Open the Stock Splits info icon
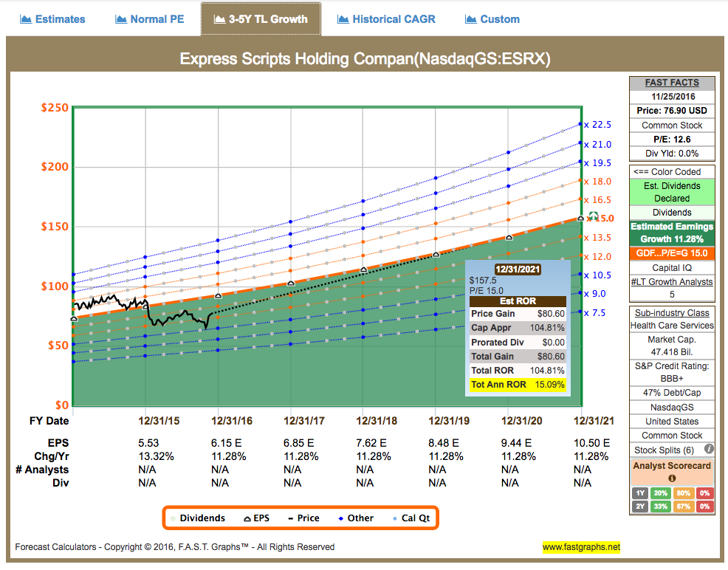 pos(707,448)
